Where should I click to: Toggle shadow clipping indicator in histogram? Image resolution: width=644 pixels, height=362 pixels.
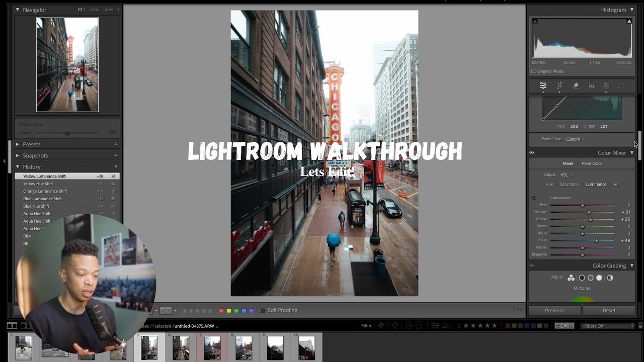pyautogui.click(x=535, y=21)
